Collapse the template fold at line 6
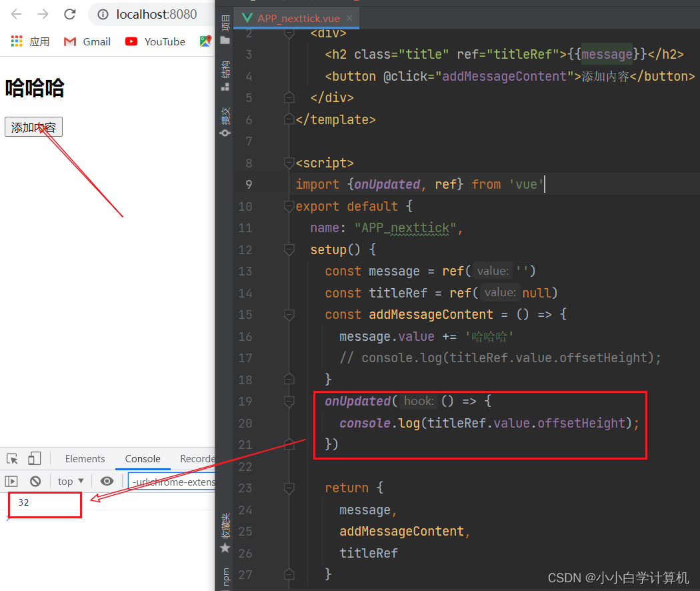The width and height of the screenshot is (700, 591). click(x=289, y=119)
